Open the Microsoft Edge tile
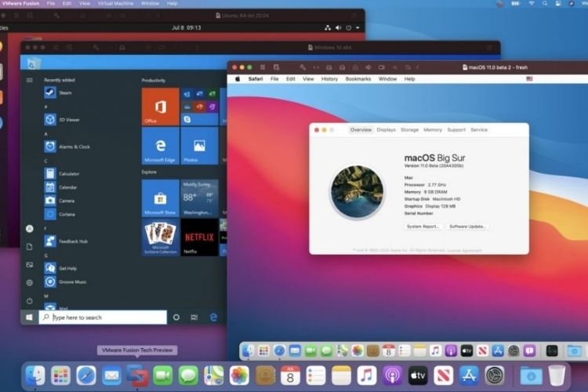The image size is (588, 392). coord(161,146)
